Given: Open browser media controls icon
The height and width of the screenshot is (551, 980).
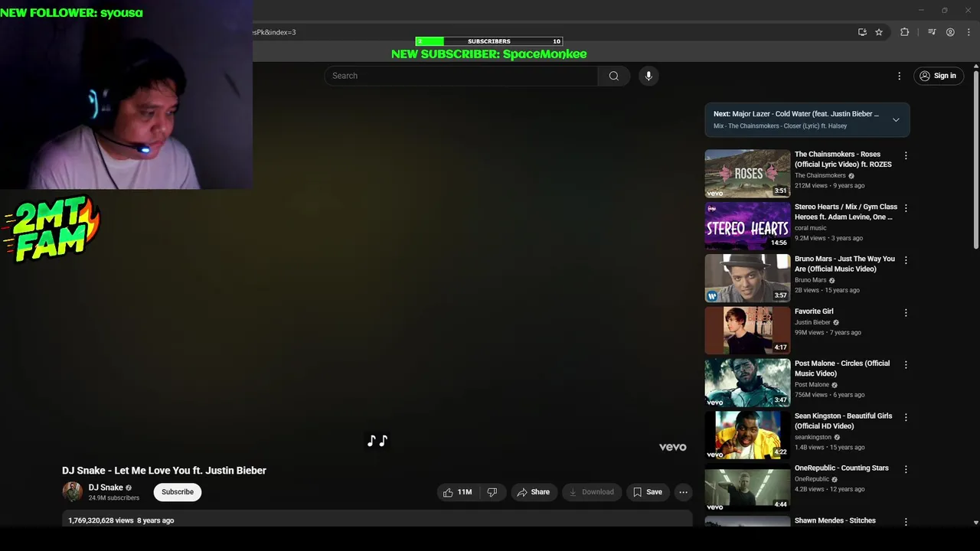Looking at the screenshot, I should (932, 32).
